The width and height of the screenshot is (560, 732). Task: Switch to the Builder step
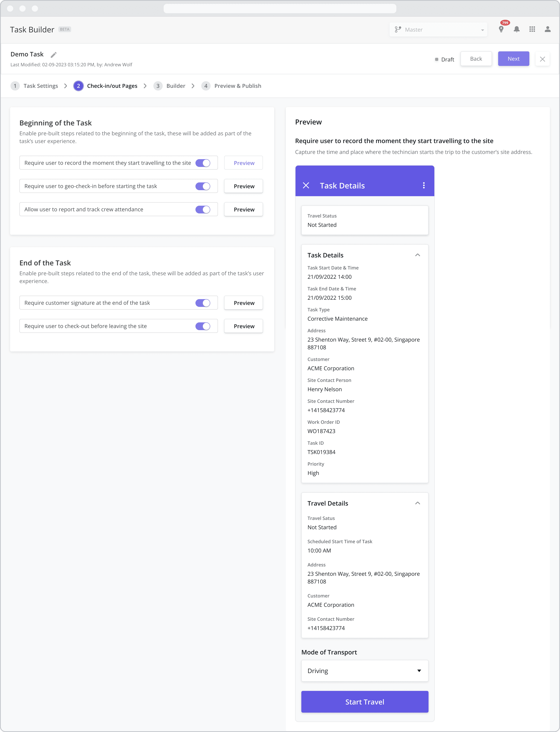[176, 86]
